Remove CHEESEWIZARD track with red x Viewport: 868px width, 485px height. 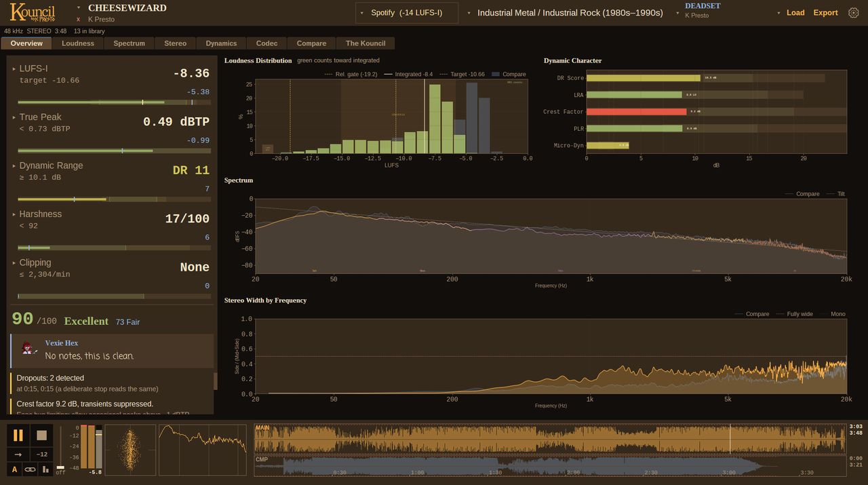79,20
